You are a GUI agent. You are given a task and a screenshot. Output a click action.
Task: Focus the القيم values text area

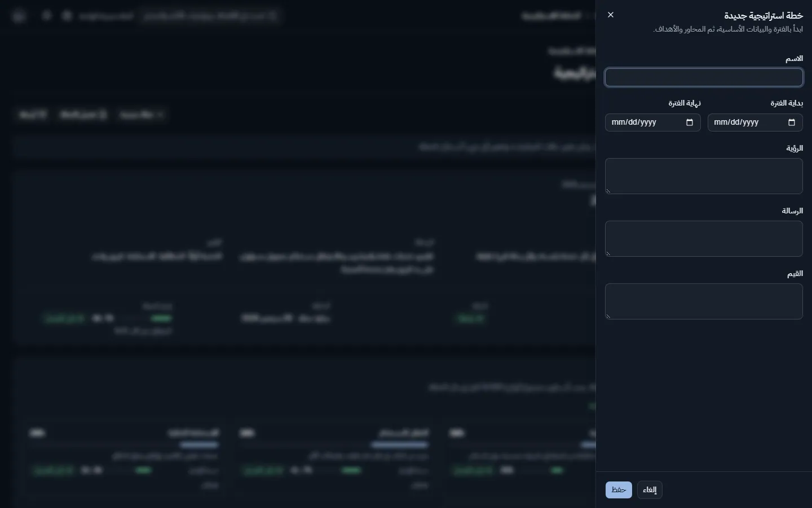(x=704, y=301)
